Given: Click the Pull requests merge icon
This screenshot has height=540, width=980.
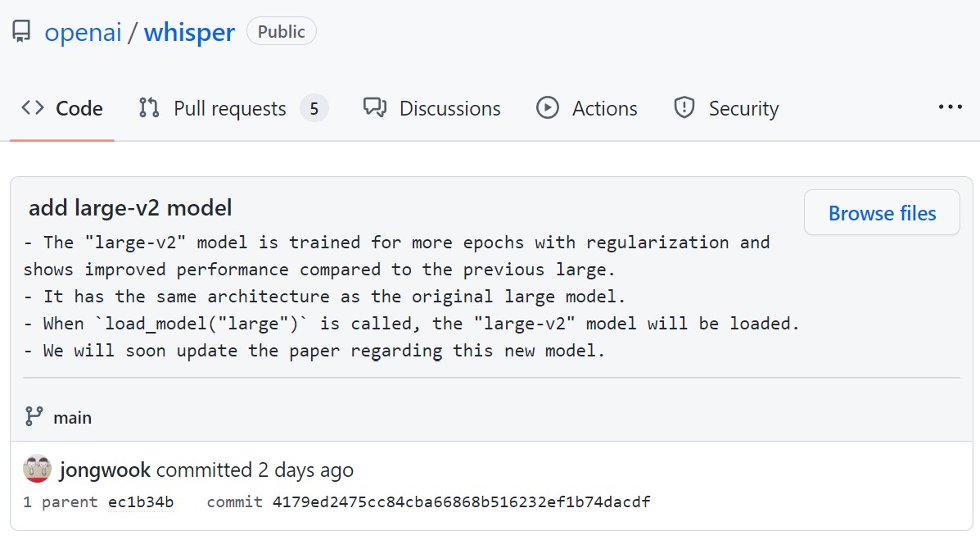Looking at the screenshot, I should (149, 107).
